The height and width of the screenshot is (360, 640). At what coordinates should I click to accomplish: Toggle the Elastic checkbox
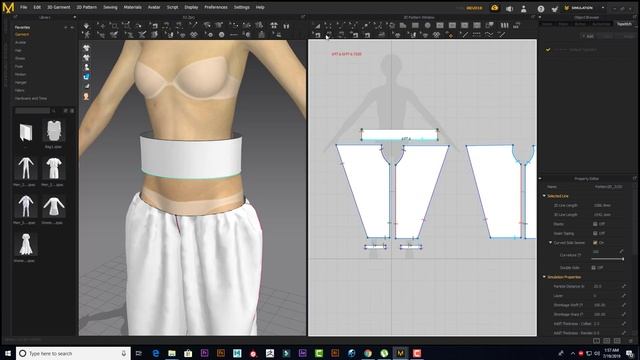[x=595, y=224]
